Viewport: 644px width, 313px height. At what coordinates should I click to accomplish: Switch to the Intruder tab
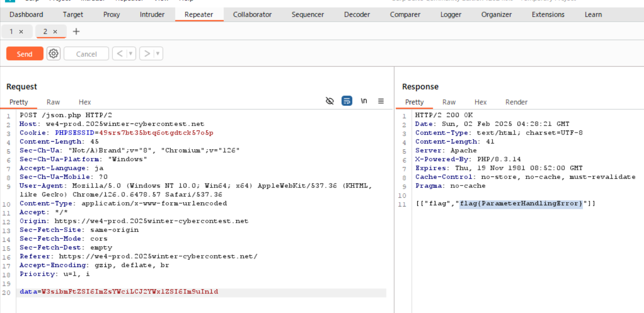point(152,15)
